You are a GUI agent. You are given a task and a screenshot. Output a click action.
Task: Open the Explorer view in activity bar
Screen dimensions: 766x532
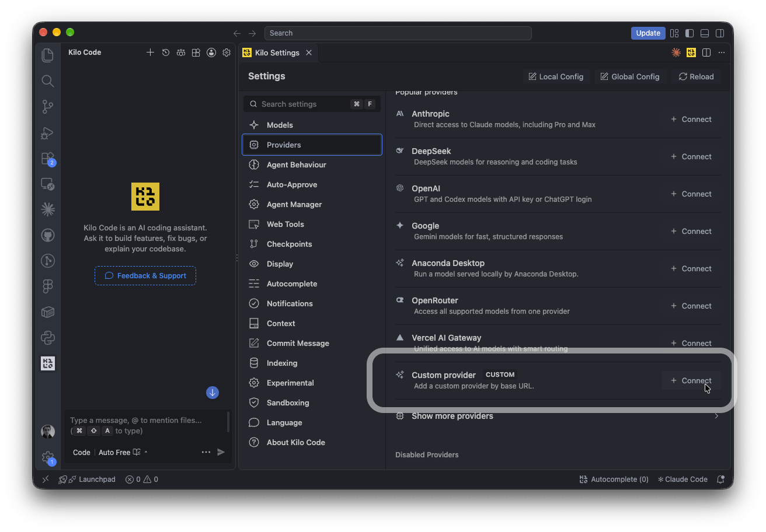(48, 55)
